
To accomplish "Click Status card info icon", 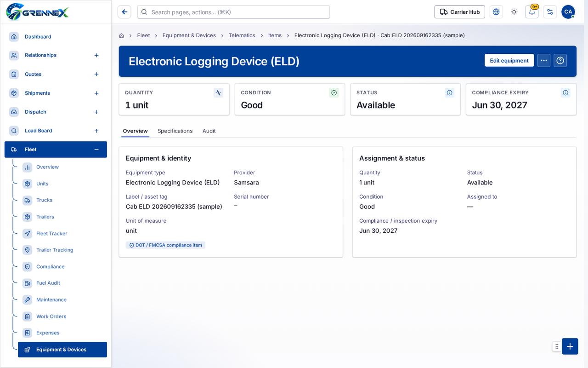I will (450, 92).
